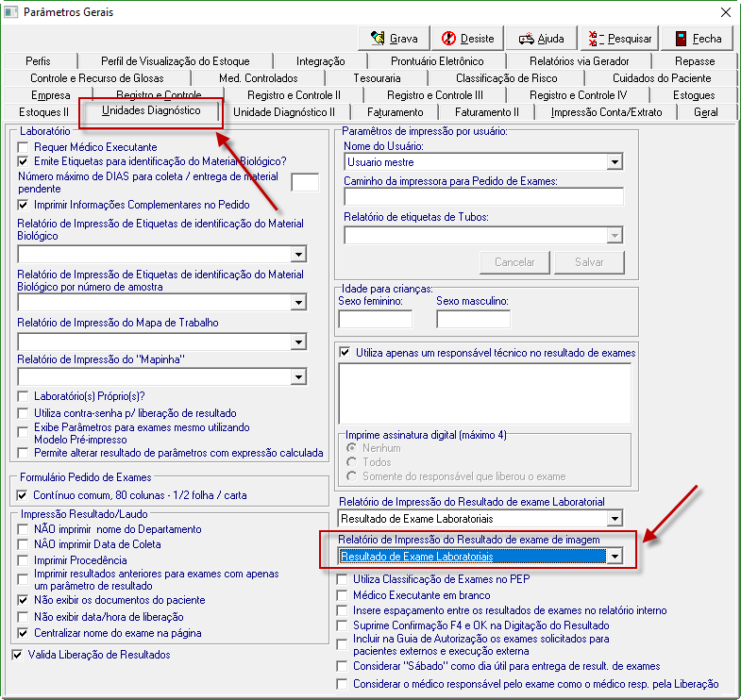Screen dimensions: 741x700
Task: Click the Cancelar button
Action: [514, 262]
